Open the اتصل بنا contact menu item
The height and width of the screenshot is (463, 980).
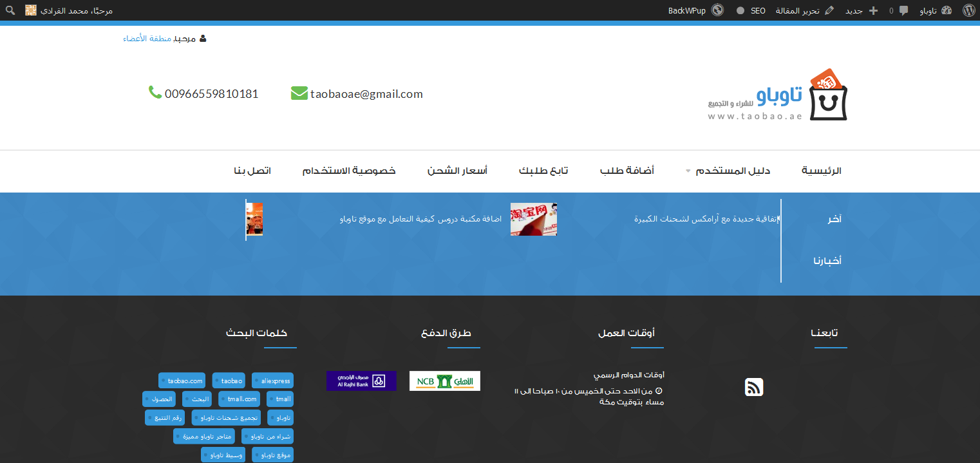pyautogui.click(x=252, y=171)
